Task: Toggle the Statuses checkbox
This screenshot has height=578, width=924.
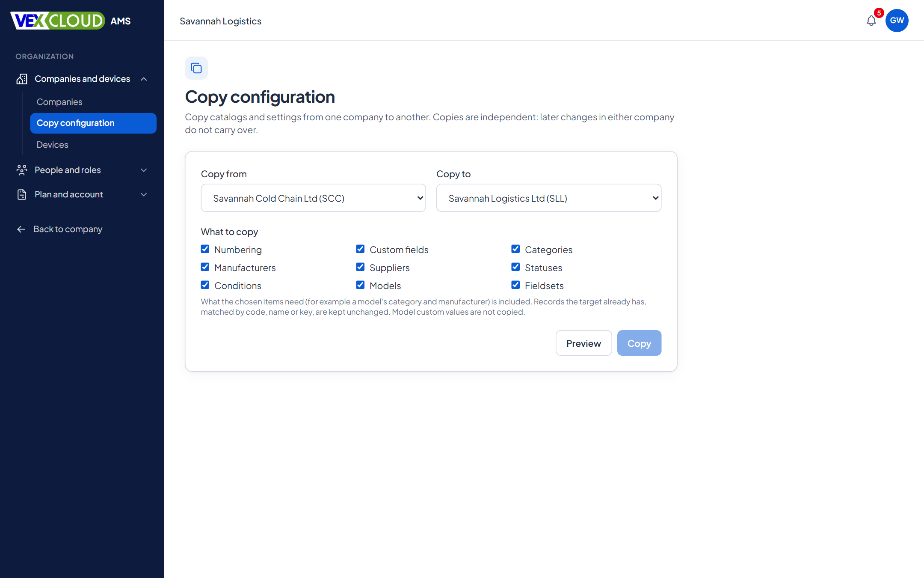Action: (516, 267)
